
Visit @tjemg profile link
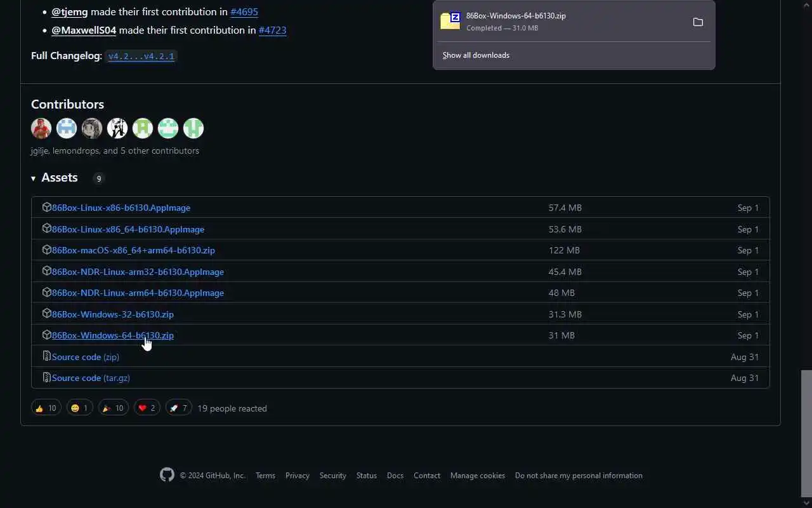(x=70, y=11)
